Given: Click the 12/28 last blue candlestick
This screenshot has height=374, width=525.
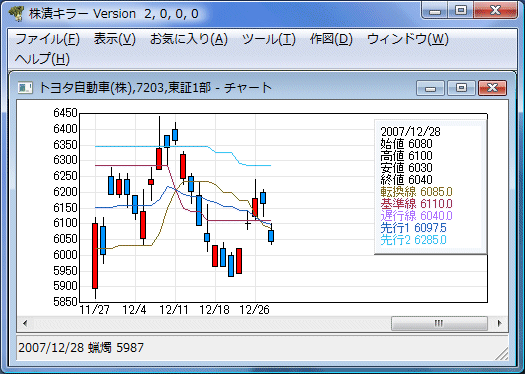Looking at the screenshot, I should [x=271, y=236].
